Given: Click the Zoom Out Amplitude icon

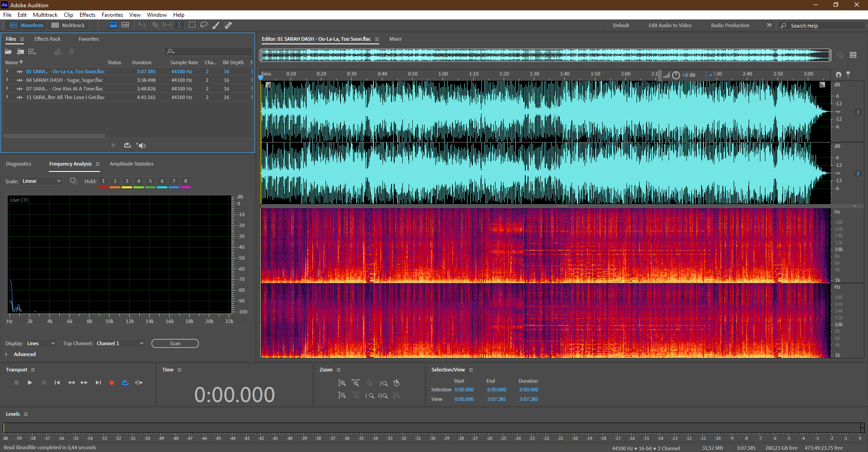Looking at the screenshot, I should [342, 395].
